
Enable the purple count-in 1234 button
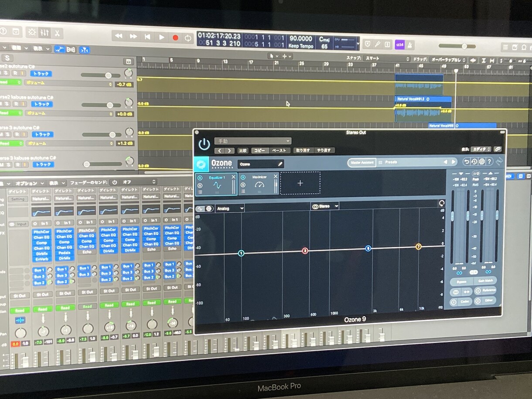pyautogui.click(x=399, y=44)
